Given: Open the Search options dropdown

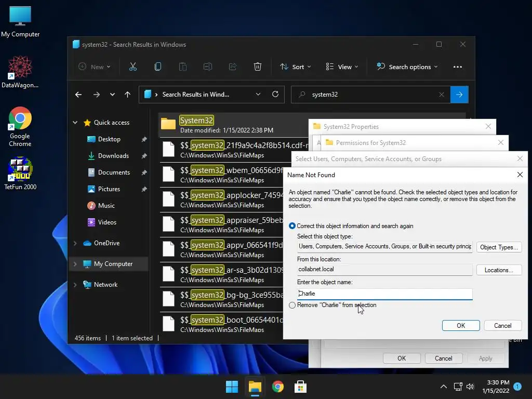Looking at the screenshot, I should [407, 67].
